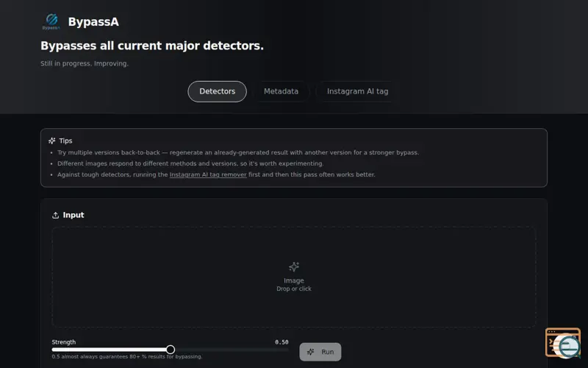This screenshot has height=368, width=588.
Task: Click the Strength slider handle
Action: 171,350
